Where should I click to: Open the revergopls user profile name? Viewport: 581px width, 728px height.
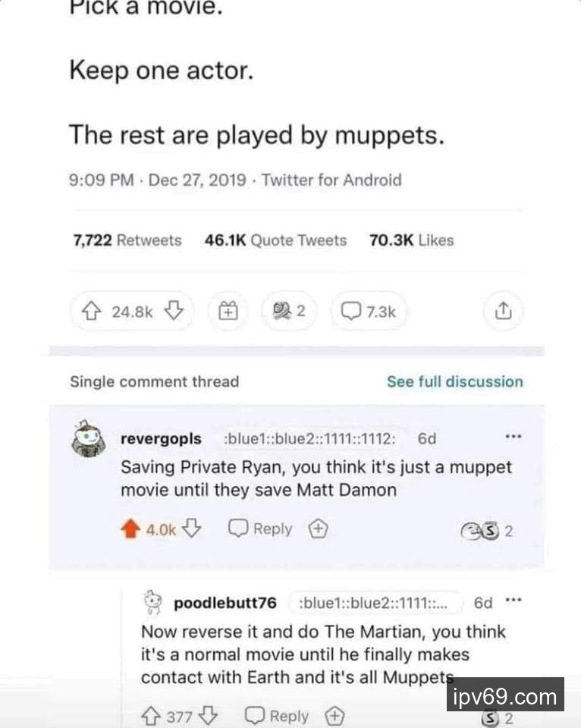coord(161,439)
